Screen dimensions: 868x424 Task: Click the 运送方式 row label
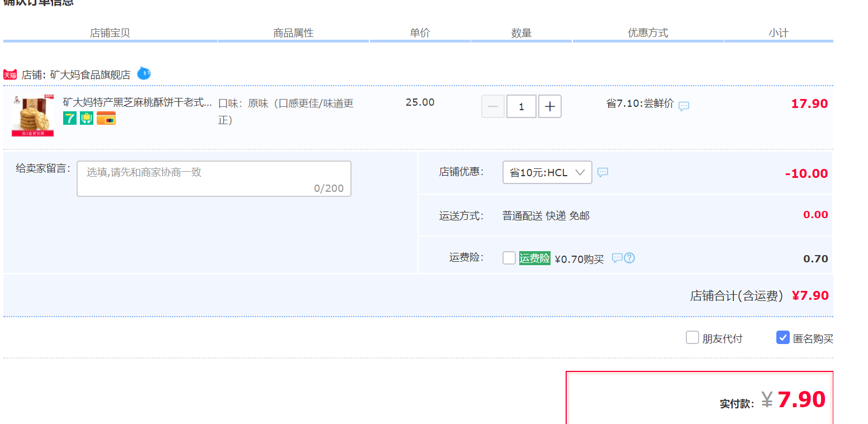tap(461, 216)
